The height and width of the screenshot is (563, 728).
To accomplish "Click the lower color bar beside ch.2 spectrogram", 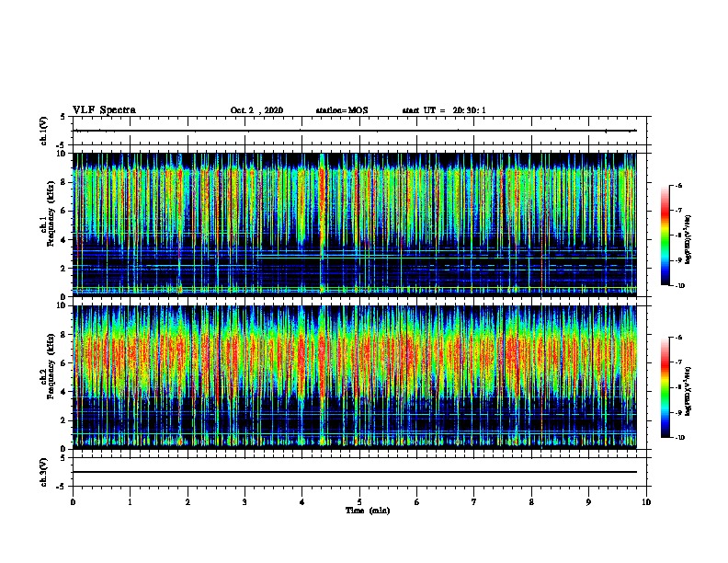I will [x=665, y=387].
